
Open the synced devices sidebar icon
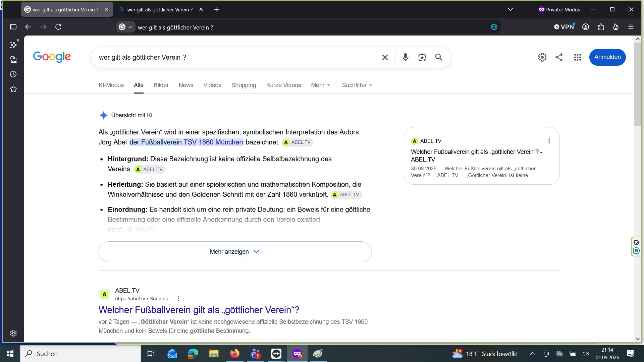tap(13, 59)
